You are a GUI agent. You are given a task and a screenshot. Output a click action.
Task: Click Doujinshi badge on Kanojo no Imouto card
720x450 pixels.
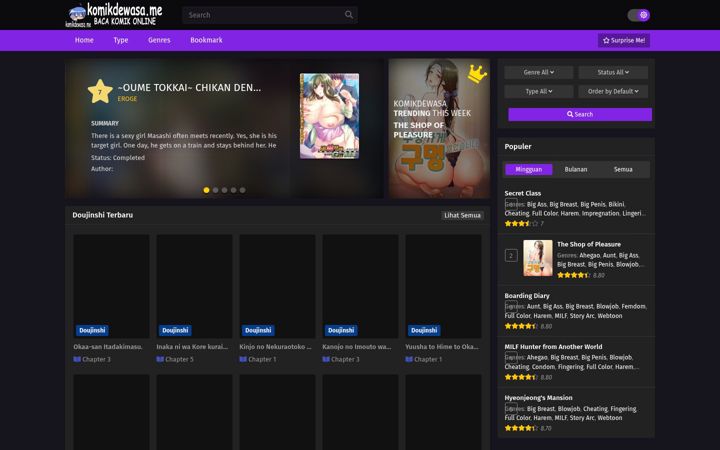341,330
